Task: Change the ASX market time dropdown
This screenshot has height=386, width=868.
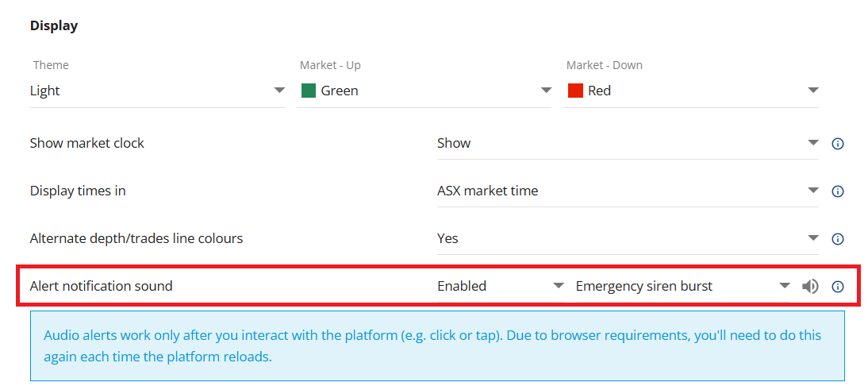Action: (x=627, y=191)
